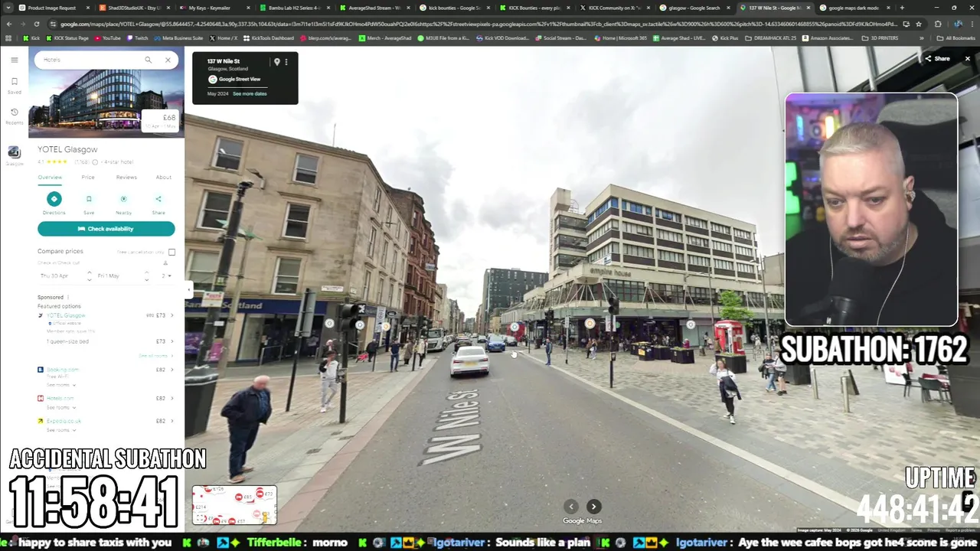Open the £68 price card on hotel photo
This screenshot has height=551, width=980.
coord(162,121)
